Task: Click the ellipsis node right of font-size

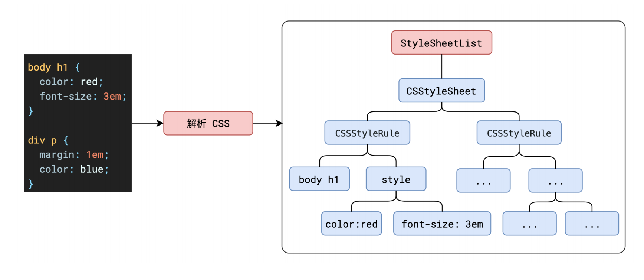Action: click(529, 224)
